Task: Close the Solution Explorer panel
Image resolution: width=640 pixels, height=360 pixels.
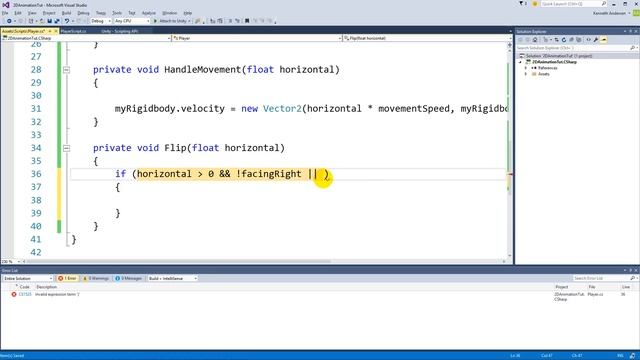Action: (636, 31)
